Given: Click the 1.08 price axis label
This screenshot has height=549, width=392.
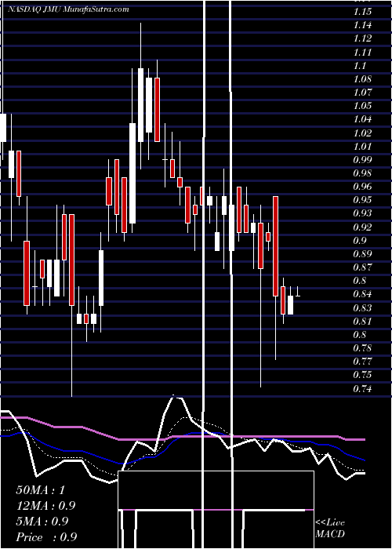Looking at the screenshot, I should point(362,78).
